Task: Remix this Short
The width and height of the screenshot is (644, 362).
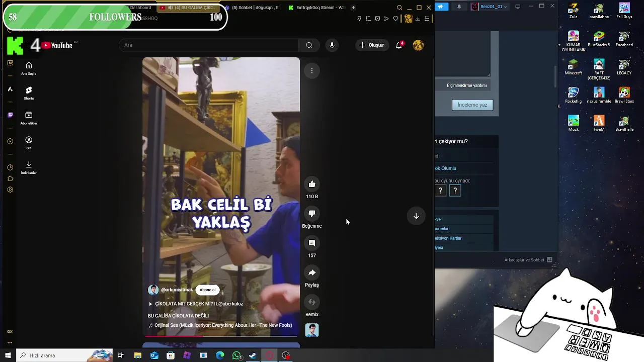Action: (312, 302)
